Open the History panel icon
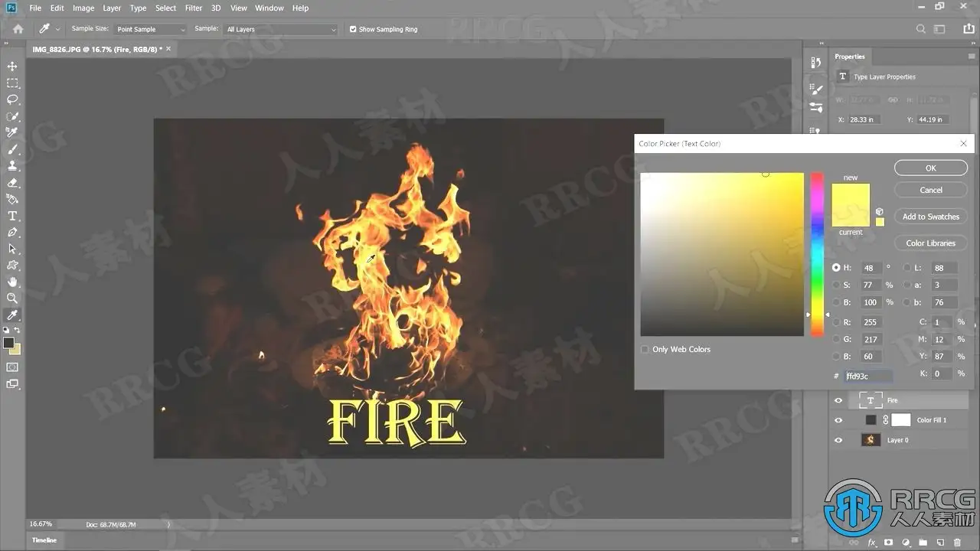Viewport: 980px width, 551px height. (x=816, y=63)
